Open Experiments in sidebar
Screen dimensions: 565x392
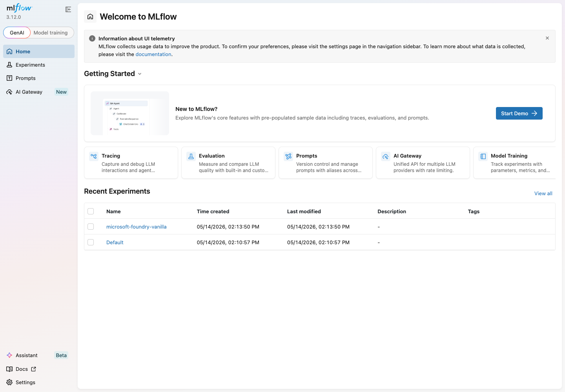pyautogui.click(x=39, y=65)
